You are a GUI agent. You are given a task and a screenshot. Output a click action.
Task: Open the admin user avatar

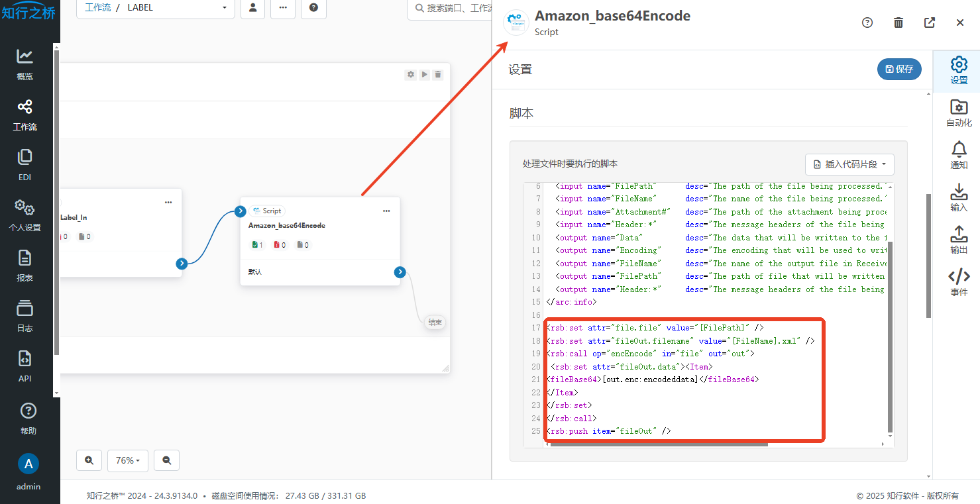click(28, 464)
